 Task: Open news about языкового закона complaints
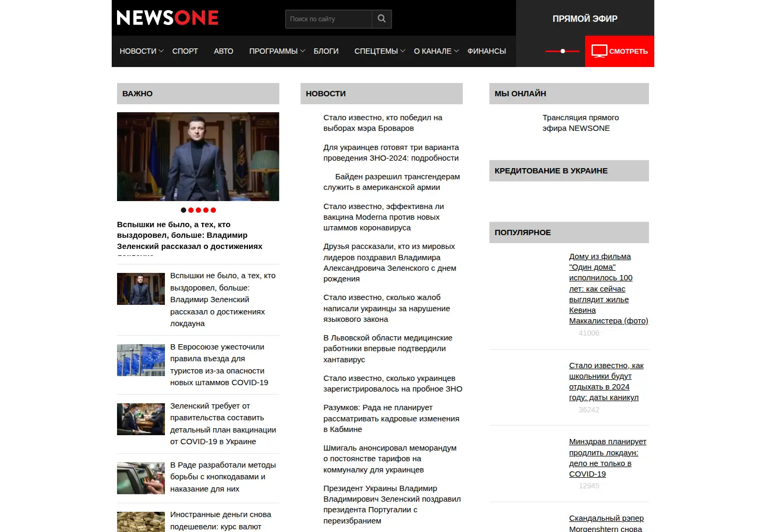click(x=387, y=308)
